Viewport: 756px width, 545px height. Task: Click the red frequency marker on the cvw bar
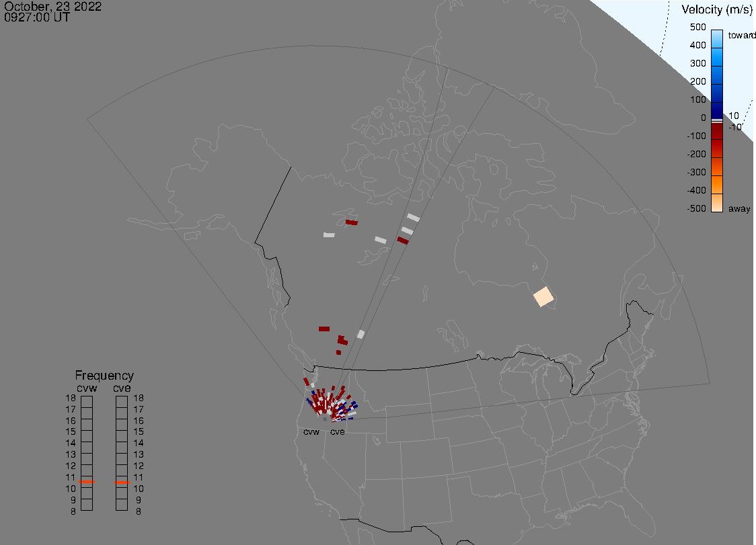[x=87, y=482]
